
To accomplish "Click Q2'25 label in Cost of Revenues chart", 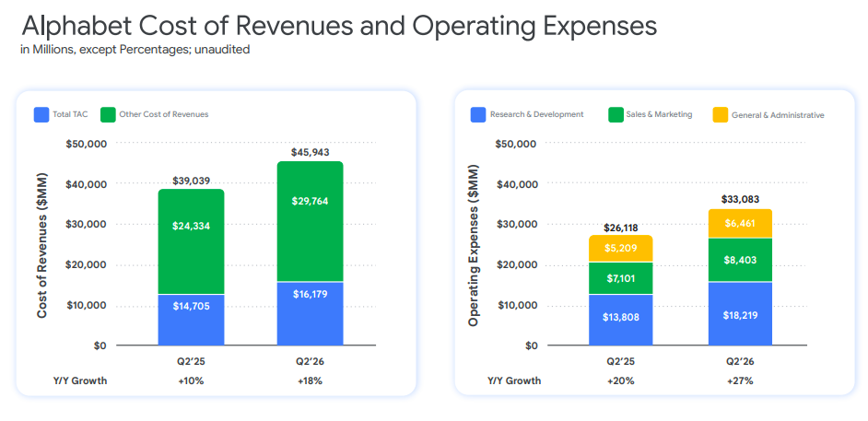I will [x=191, y=362].
